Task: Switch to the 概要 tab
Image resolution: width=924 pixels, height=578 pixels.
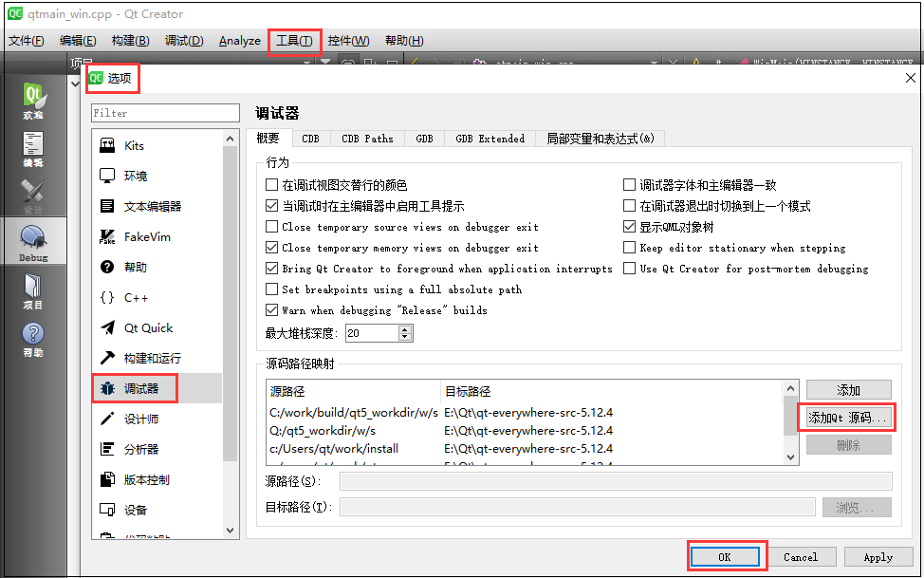Action: pos(268,138)
